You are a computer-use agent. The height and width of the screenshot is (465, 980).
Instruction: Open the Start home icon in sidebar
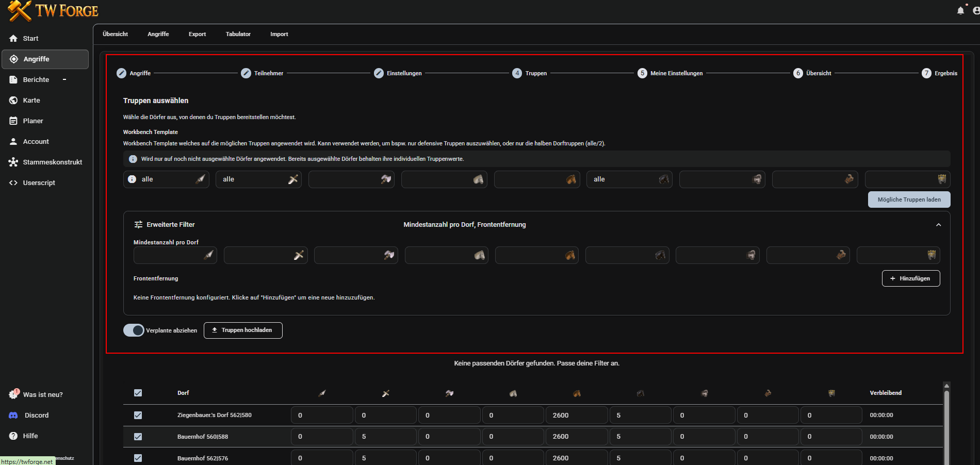(x=13, y=39)
